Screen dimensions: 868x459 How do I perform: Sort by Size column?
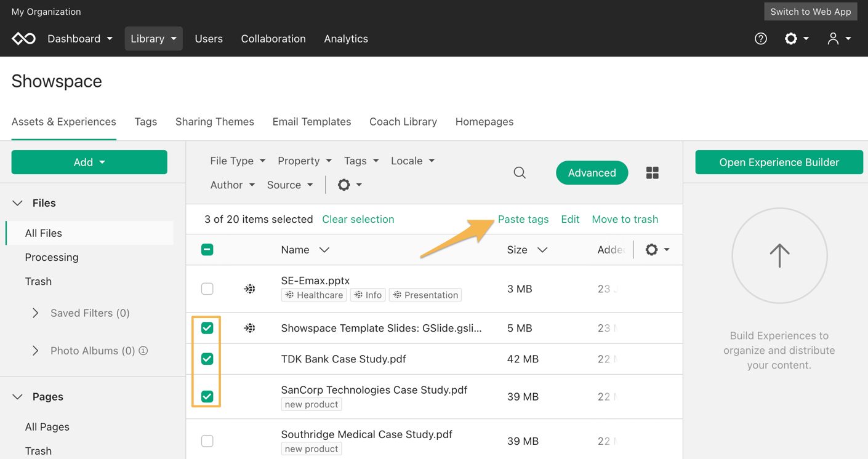pyautogui.click(x=527, y=250)
